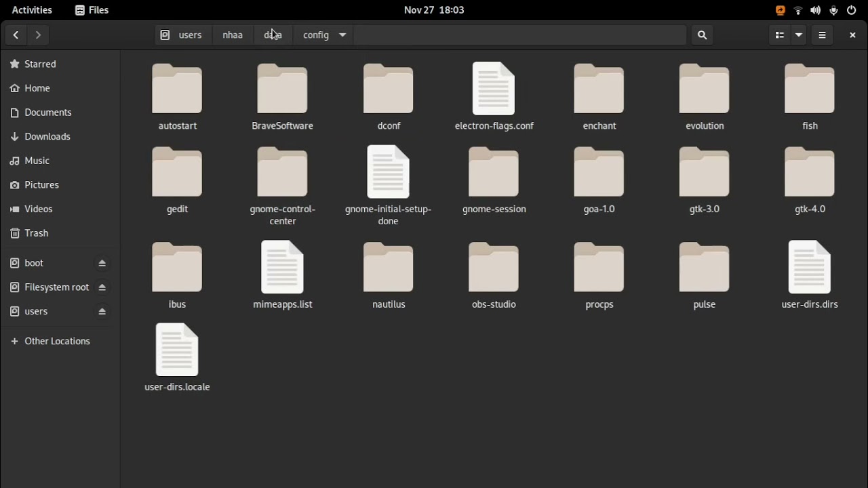Image resolution: width=868 pixels, height=488 pixels.
Task: Select the pulse folder
Action: point(705,275)
